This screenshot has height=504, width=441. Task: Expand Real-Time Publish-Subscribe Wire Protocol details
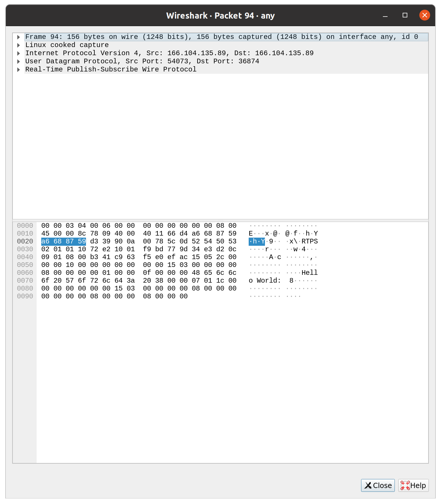pyautogui.click(x=19, y=69)
